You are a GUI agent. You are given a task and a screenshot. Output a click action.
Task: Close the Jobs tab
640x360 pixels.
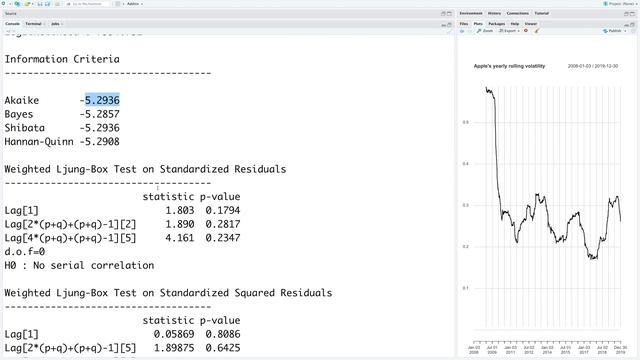click(x=62, y=24)
